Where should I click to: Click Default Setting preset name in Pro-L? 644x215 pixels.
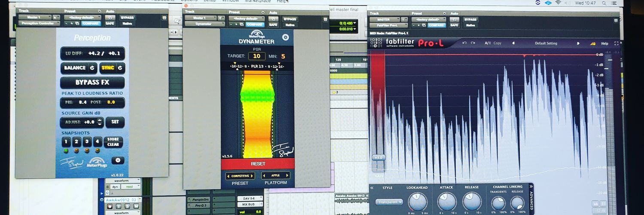(x=546, y=43)
